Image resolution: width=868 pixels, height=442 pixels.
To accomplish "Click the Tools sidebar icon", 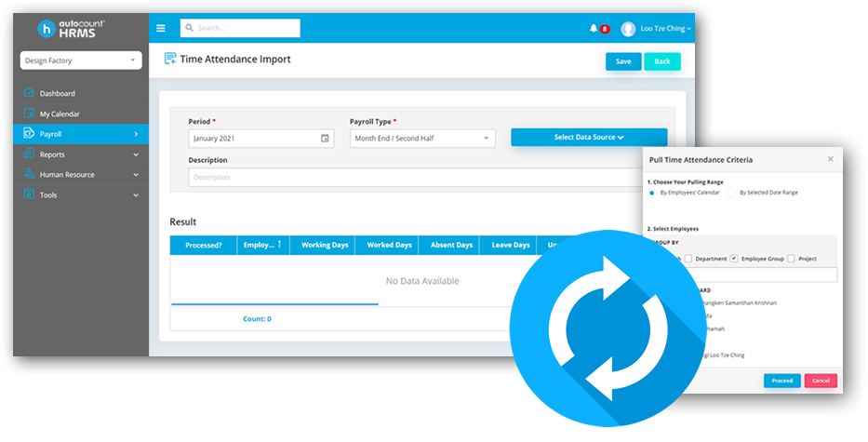I will tap(29, 195).
